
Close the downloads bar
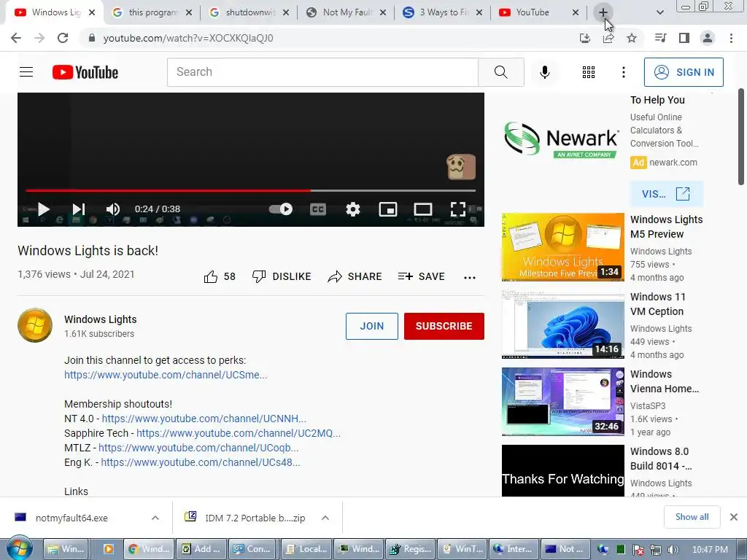tap(734, 517)
